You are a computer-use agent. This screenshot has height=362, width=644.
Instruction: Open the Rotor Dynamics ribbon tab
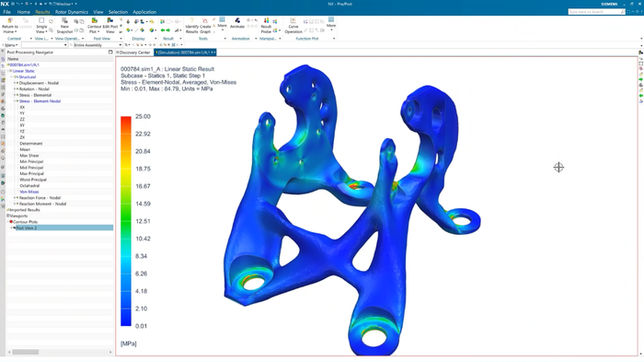72,12
